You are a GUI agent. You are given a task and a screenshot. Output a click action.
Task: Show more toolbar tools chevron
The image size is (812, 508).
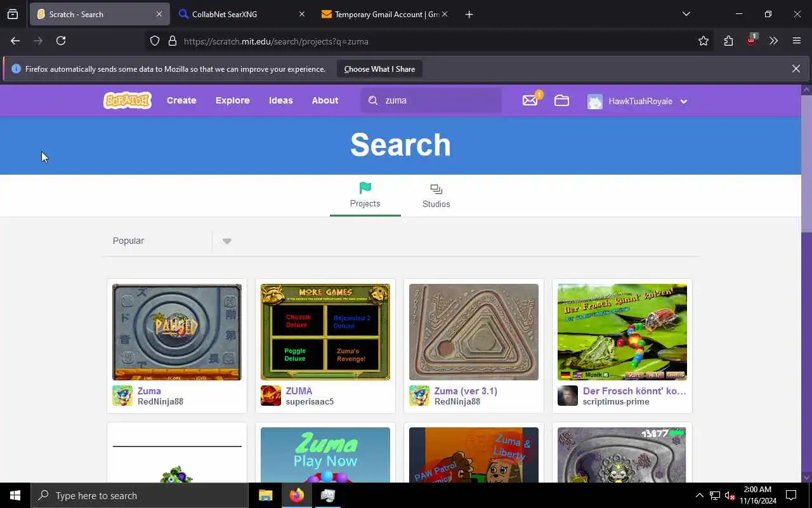click(773, 41)
